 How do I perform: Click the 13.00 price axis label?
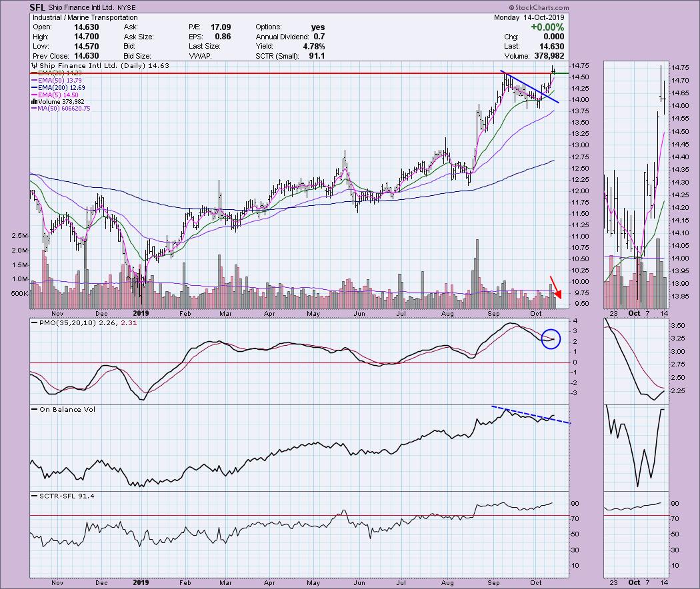coord(580,145)
